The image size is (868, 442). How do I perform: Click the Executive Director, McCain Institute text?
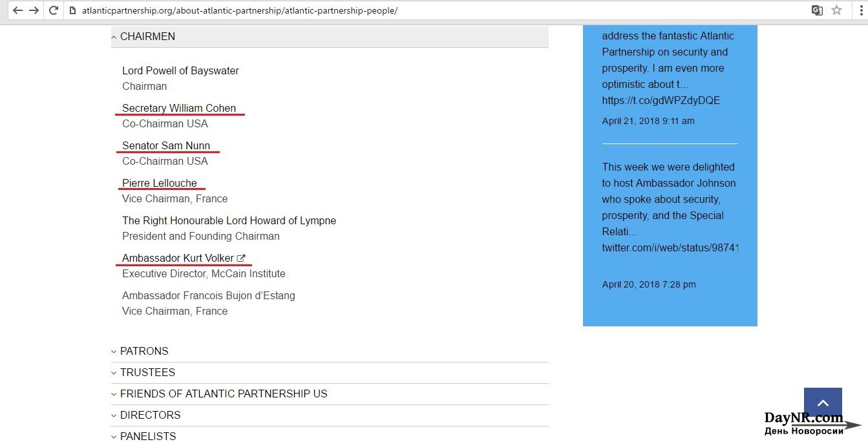coord(204,273)
